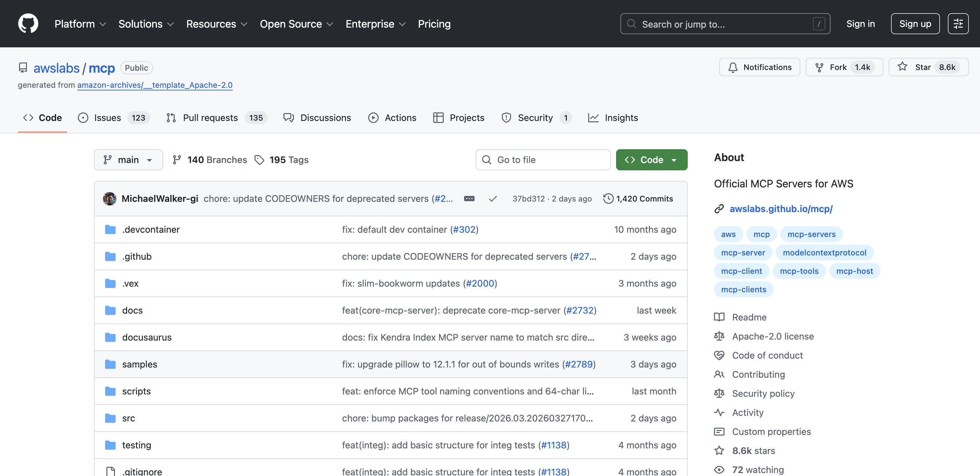The height and width of the screenshot is (476, 980).
Task: View the 140 Branches link
Action: (210, 159)
